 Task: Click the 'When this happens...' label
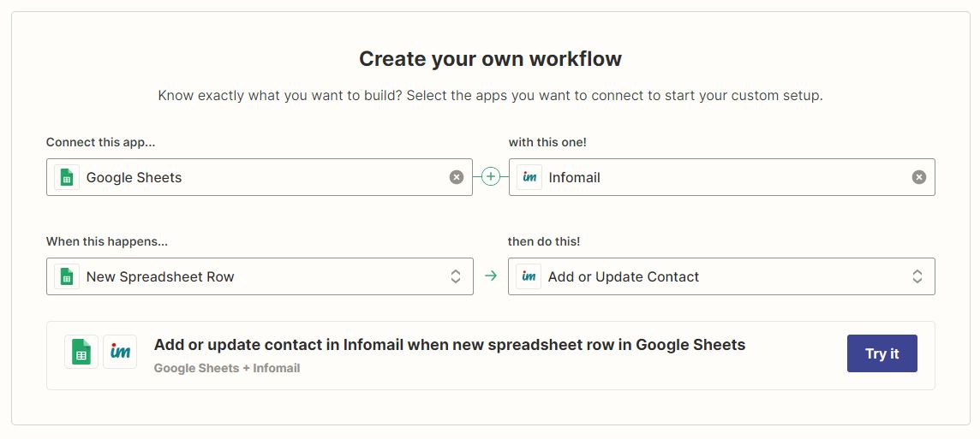(x=107, y=241)
